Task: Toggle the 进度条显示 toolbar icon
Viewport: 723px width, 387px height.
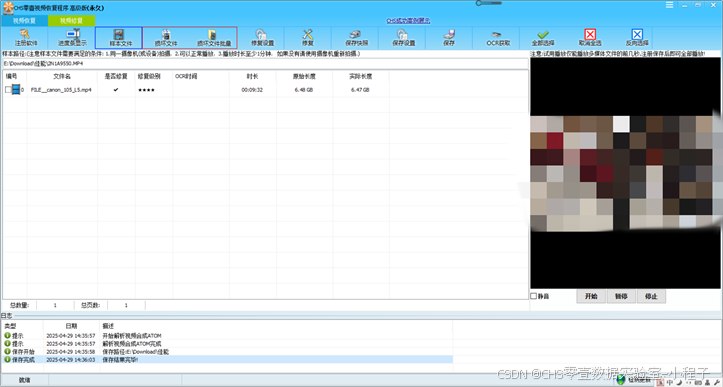Action: [x=73, y=34]
